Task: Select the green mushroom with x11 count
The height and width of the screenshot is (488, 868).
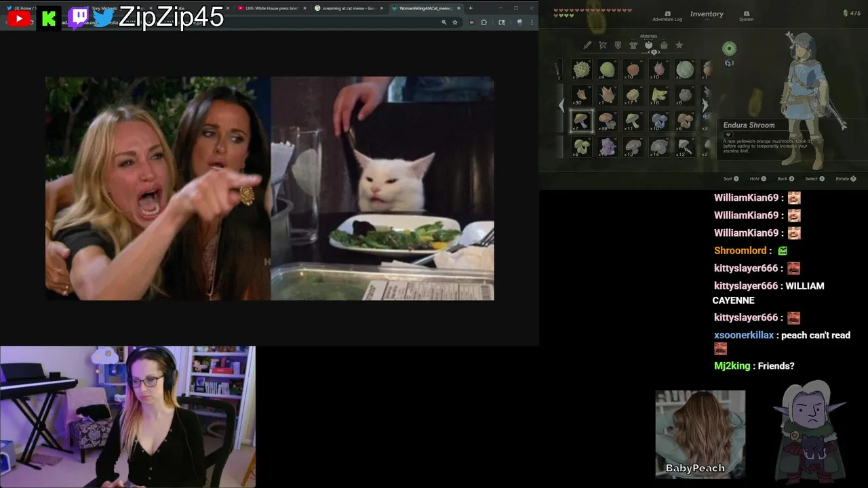Action: coord(633,121)
